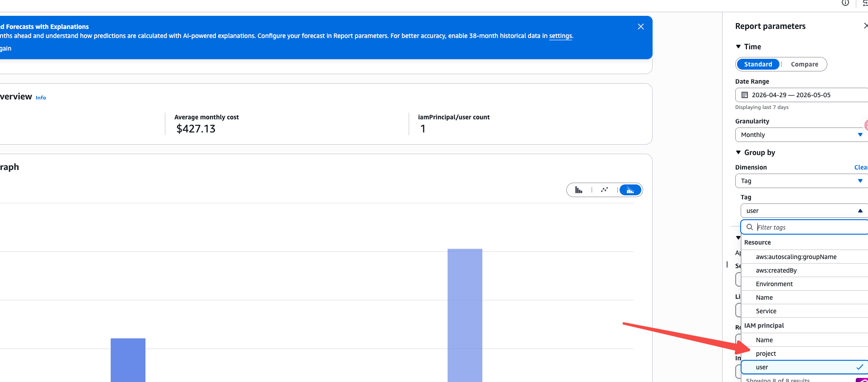The width and height of the screenshot is (868, 382).
Task: Switch graph to stacked bar view
Action: pyautogui.click(x=630, y=190)
